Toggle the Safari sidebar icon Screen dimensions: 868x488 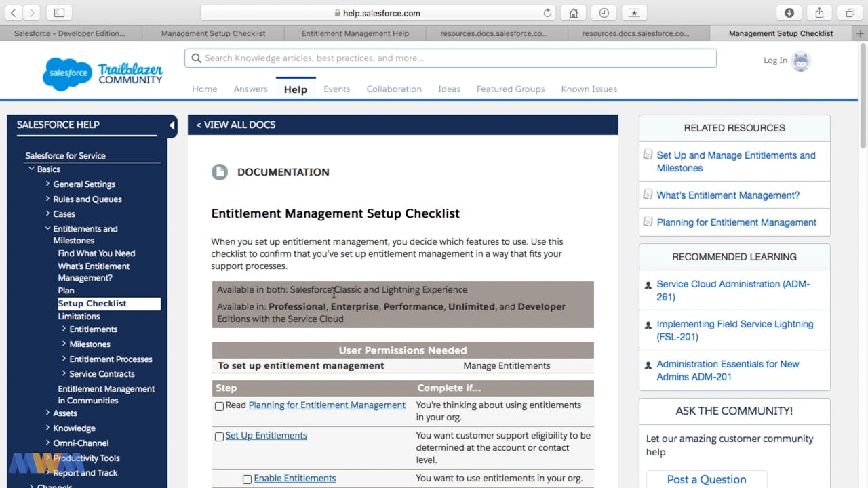(60, 13)
